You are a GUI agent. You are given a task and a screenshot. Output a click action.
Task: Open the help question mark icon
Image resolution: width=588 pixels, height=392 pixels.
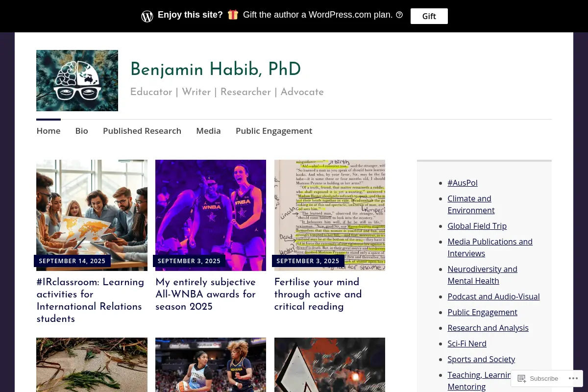point(399,15)
